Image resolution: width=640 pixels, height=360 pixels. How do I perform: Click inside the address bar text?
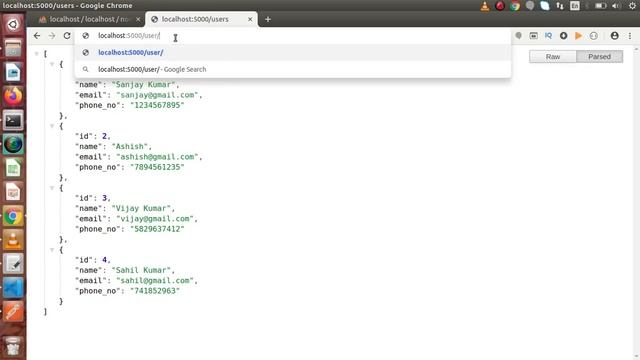129,36
